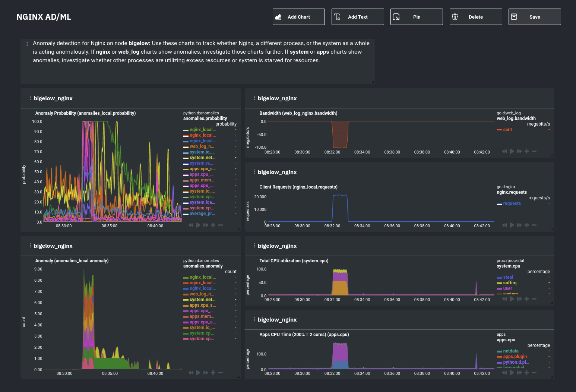This screenshot has height=392, width=576.
Task: Zoom in on the anomalies.anomaly chart with plus
Action: click(x=213, y=373)
